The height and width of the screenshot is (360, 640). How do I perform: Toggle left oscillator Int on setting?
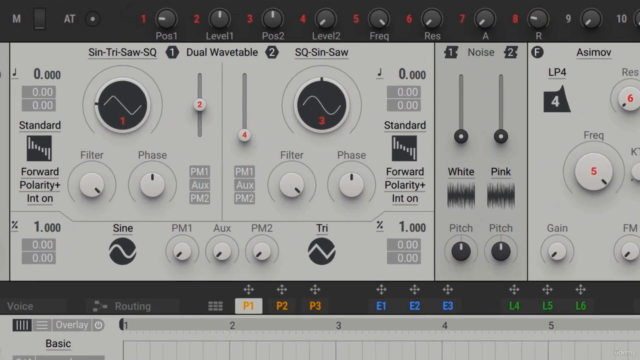[40, 199]
